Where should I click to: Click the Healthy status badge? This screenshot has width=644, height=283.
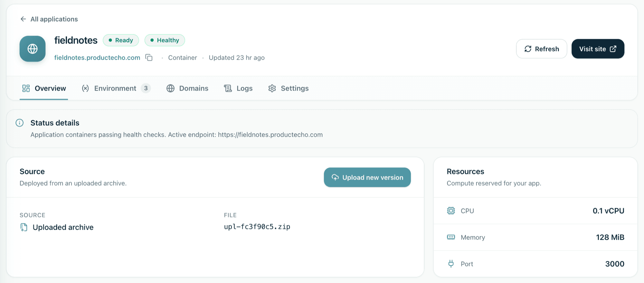click(165, 40)
